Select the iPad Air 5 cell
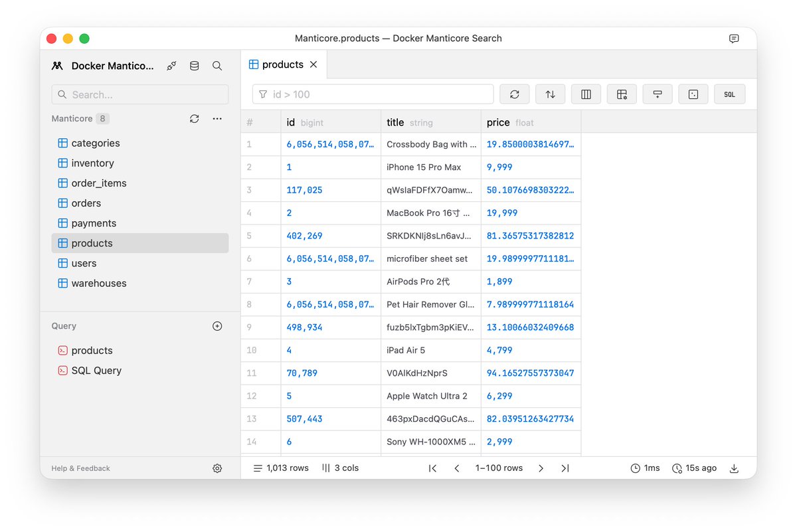 coord(431,350)
